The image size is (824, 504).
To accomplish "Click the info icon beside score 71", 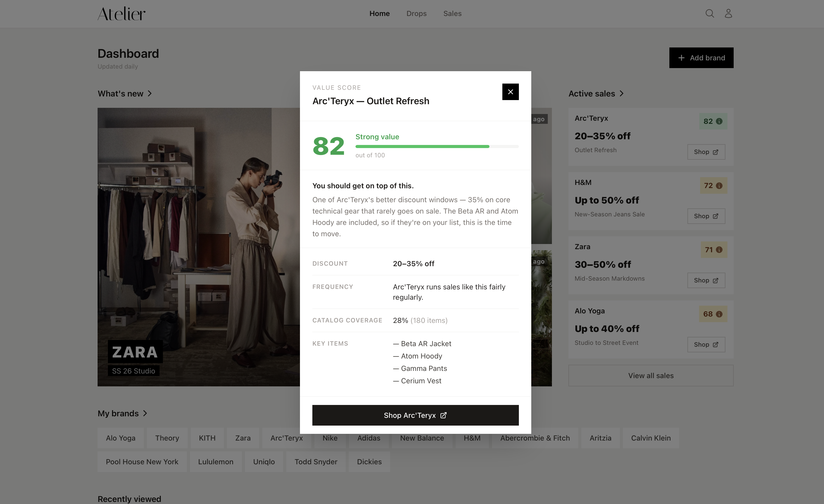I will (x=719, y=250).
